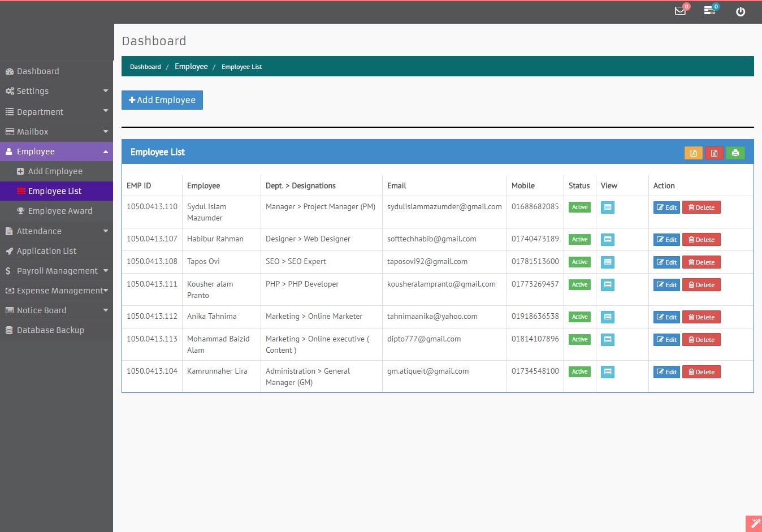The image size is (762, 532).
Task: View details for Tapos Ovi
Action: 608,262
